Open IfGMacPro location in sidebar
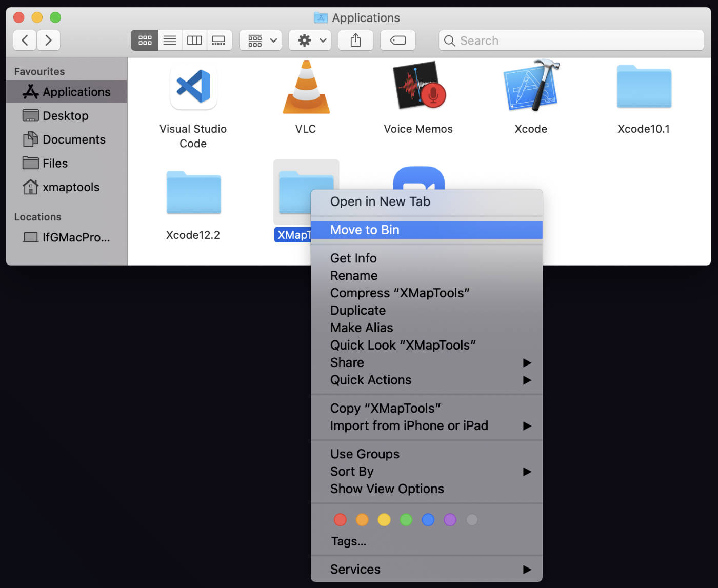Image resolution: width=718 pixels, height=588 pixels. [x=67, y=237]
